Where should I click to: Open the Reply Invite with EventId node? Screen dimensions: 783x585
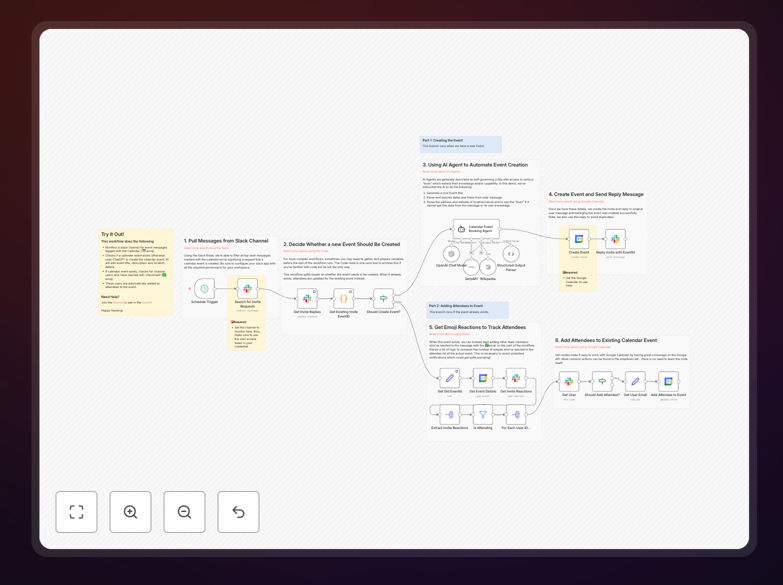pyautogui.click(x=615, y=239)
